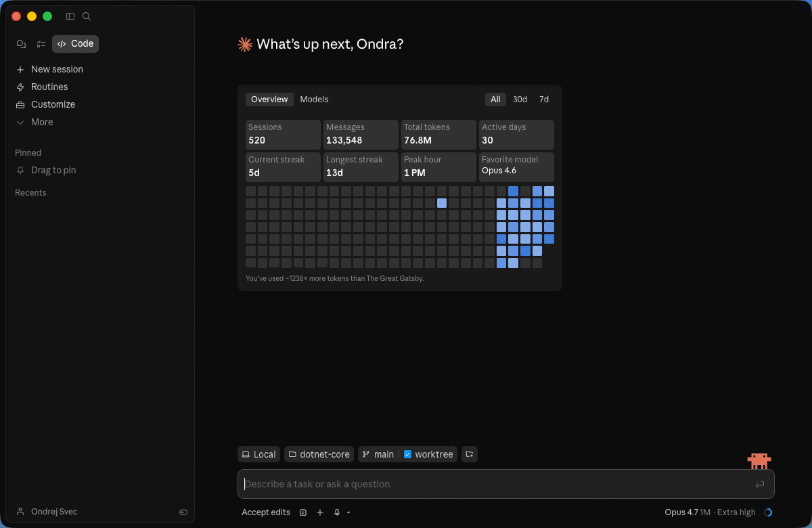Screen dimensions: 812x528
Task: Toggle Code mode off
Action: coord(75,43)
